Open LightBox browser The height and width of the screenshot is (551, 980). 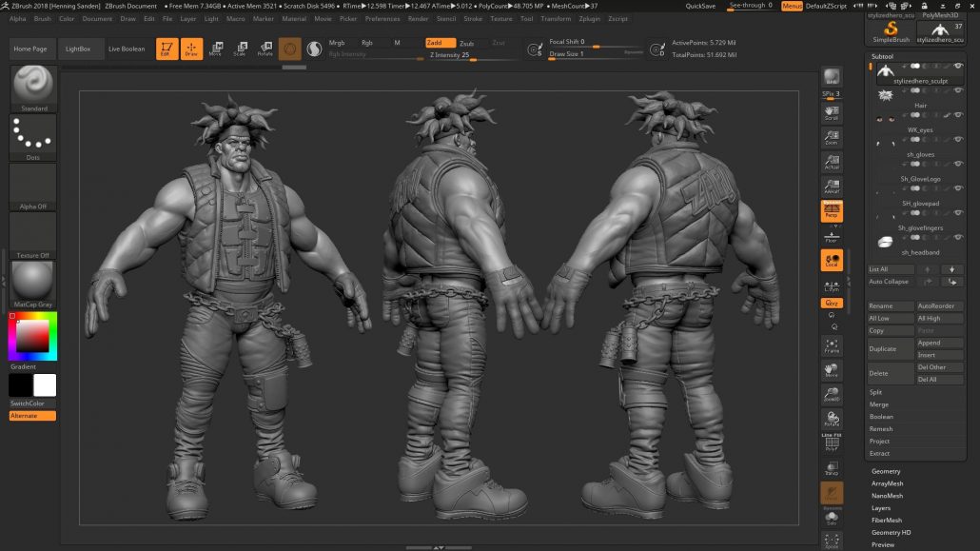[78, 49]
